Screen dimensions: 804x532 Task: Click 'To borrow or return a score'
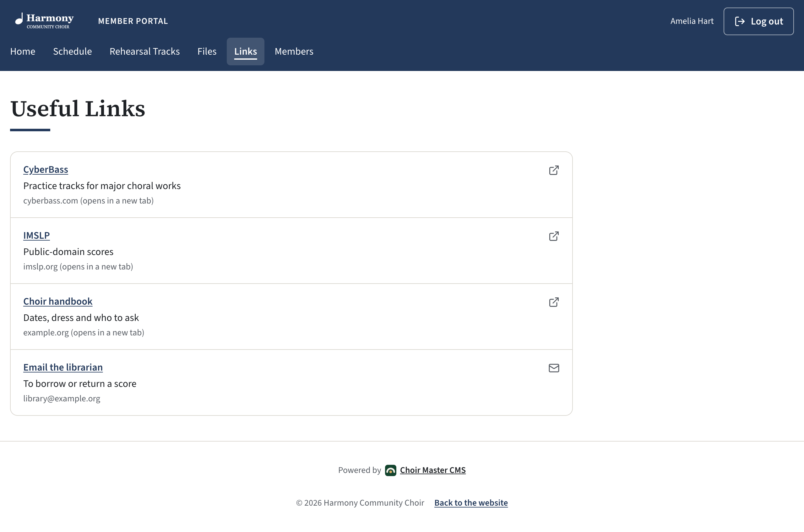tap(80, 384)
